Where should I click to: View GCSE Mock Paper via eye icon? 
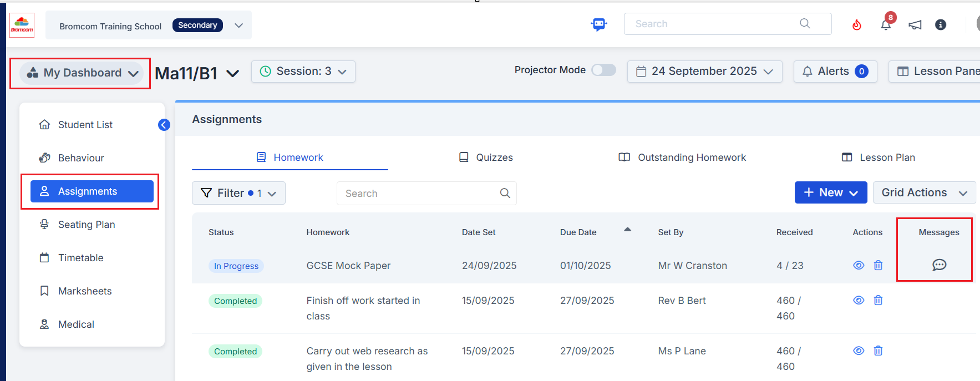tap(859, 265)
